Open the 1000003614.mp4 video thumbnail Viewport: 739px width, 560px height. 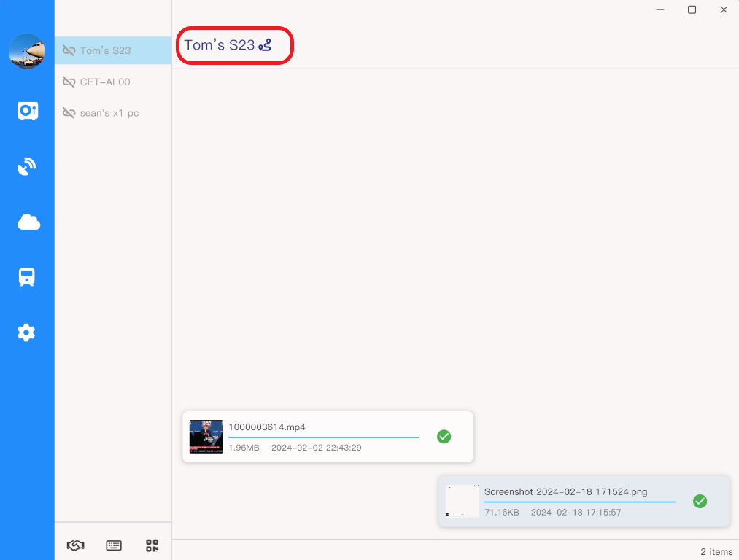(206, 437)
